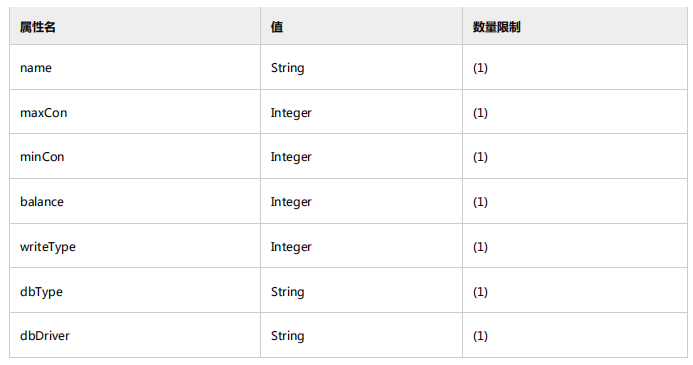Click Integer value in minCon row

click(x=291, y=157)
